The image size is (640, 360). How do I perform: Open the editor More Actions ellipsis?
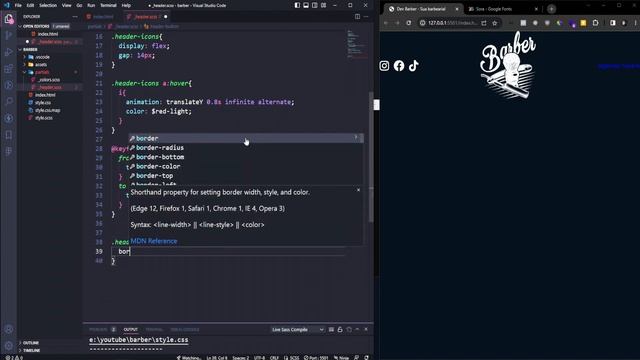(366, 16)
